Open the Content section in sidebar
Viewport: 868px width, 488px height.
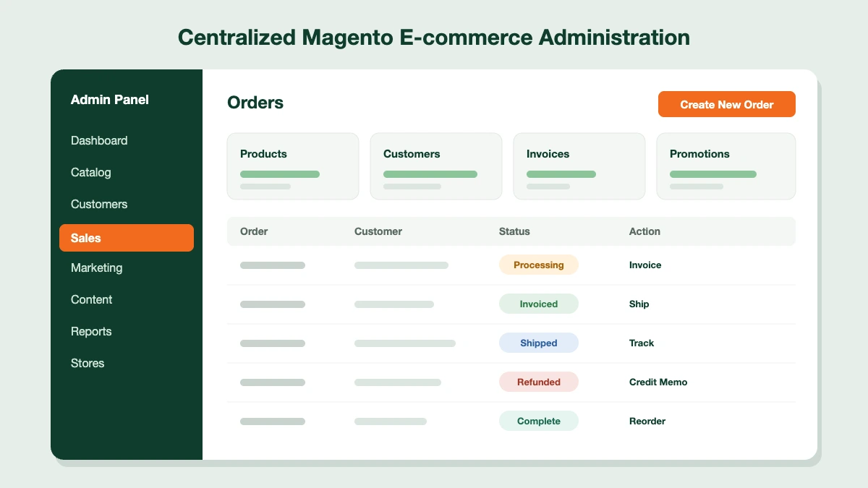pyautogui.click(x=92, y=299)
